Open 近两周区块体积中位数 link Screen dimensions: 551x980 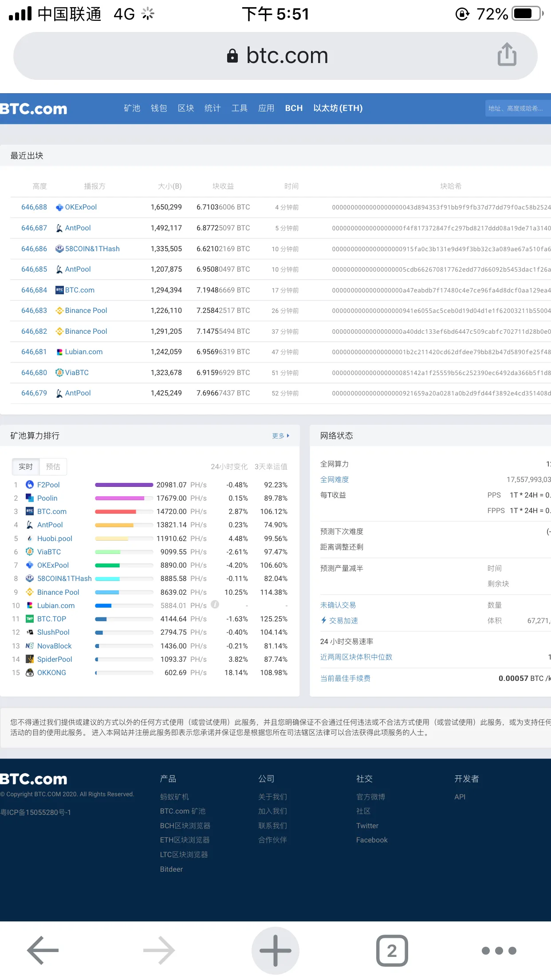(x=356, y=657)
